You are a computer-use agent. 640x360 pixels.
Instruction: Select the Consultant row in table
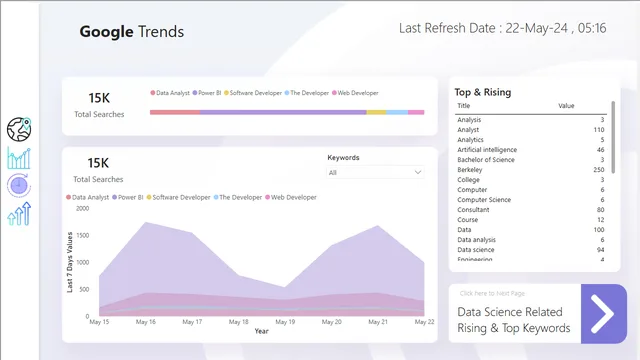(x=531, y=210)
